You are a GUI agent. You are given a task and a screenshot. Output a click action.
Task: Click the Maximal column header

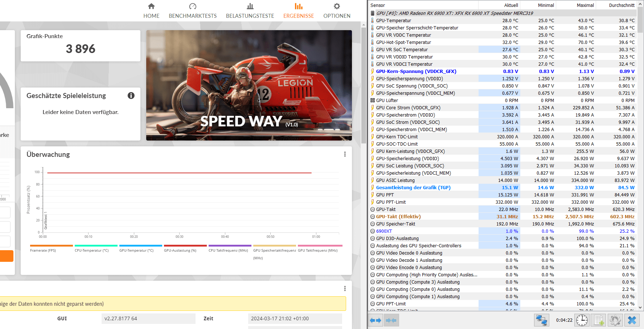(x=576, y=5)
